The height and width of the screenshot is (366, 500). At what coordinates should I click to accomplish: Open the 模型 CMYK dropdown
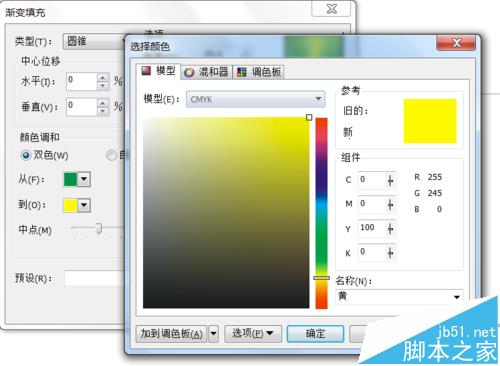coord(255,99)
